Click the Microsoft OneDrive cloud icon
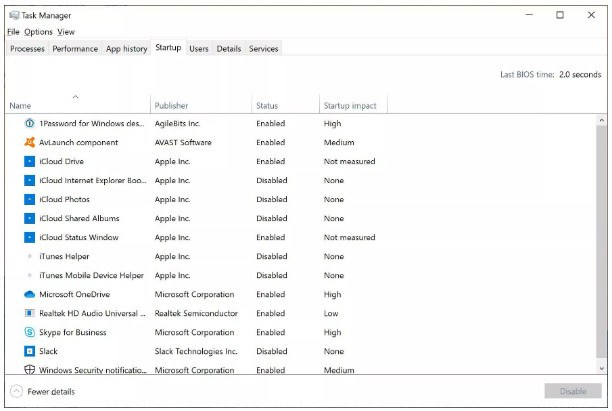This screenshot has height=411, width=612. point(29,294)
